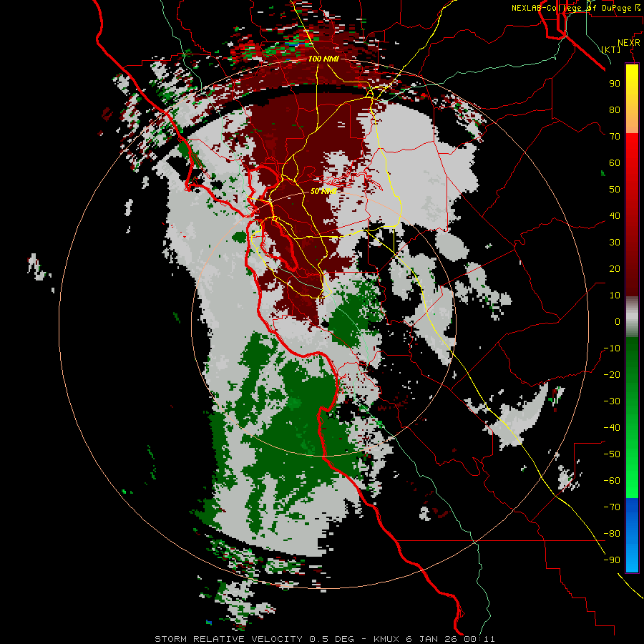Select the -30 scale label
The image size is (644, 644).
coord(612,401)
